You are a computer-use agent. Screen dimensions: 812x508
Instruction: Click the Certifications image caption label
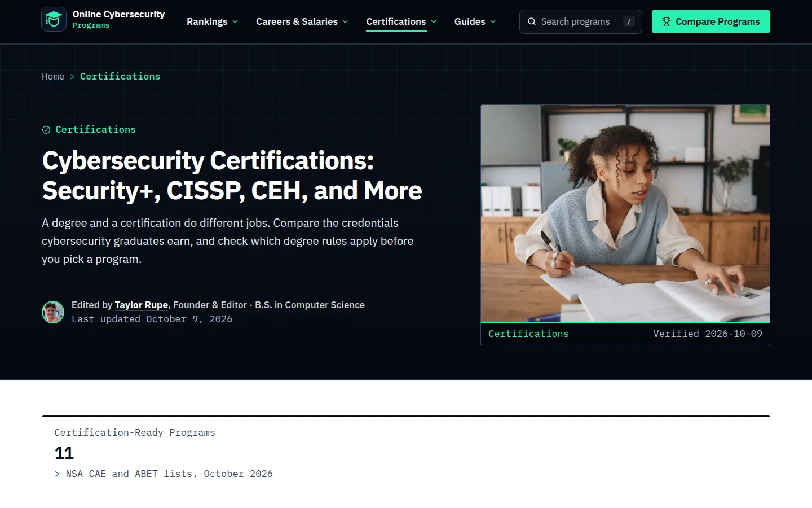point(528,334)
